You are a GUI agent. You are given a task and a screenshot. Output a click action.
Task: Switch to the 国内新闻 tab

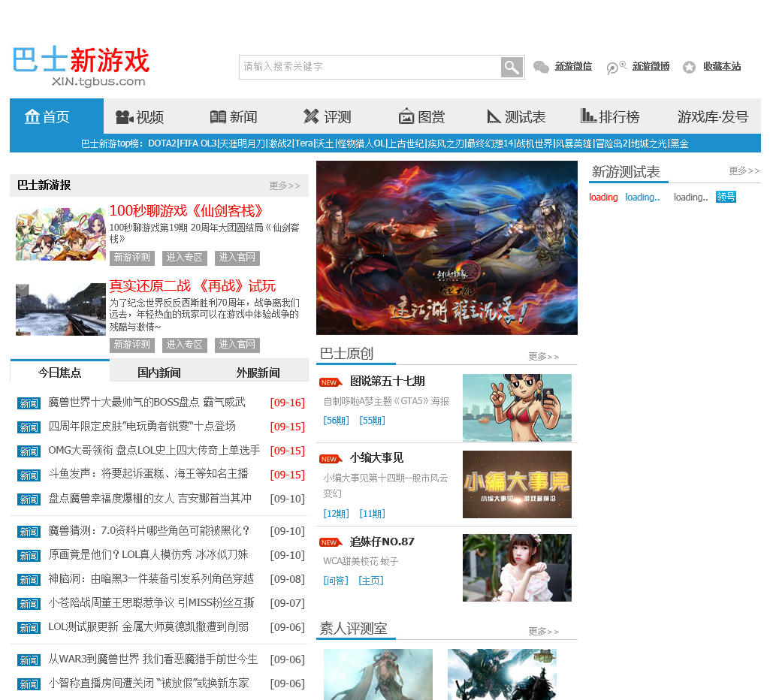(x=159, y=372)
